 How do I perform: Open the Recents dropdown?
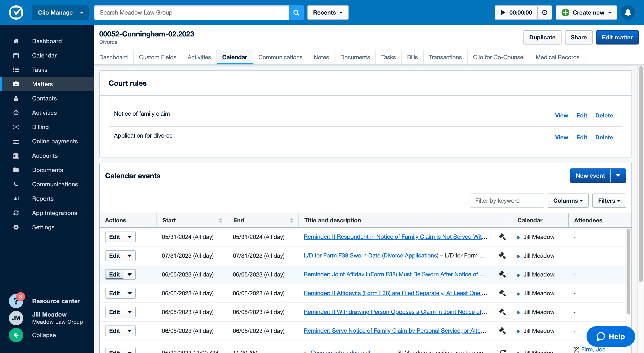coord(328,13)
